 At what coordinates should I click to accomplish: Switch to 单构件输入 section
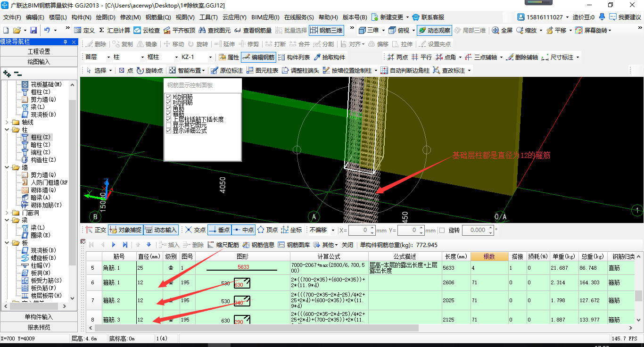pyautogui.click(x=39, y=317)
